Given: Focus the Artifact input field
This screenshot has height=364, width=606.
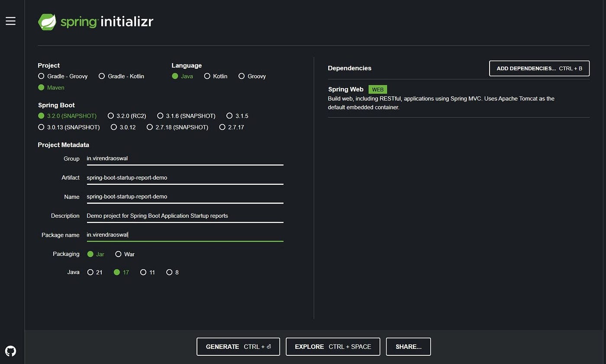Looking at the screenshot, I should click(185, 177).
